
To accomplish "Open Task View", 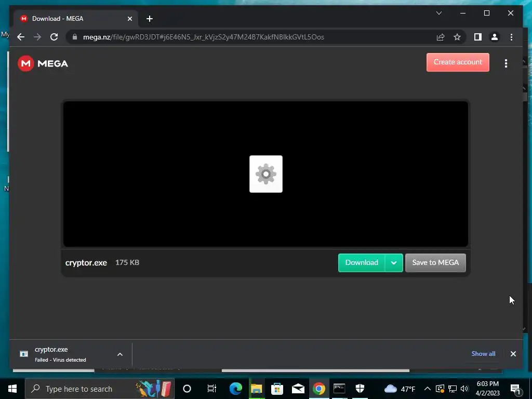I will [212, 389].
